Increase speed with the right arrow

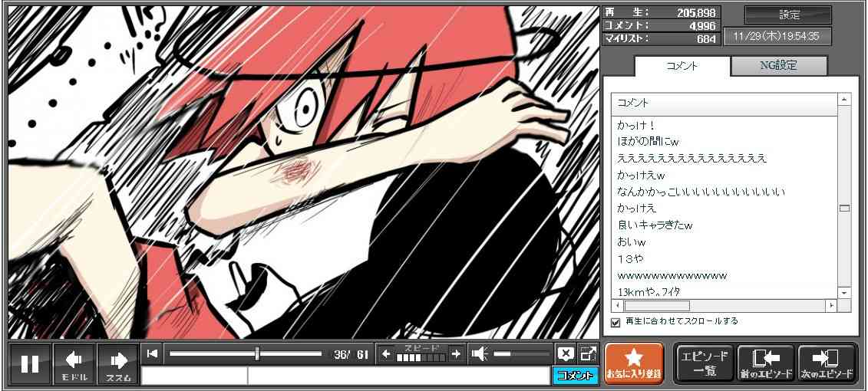(x=456, y=353)
